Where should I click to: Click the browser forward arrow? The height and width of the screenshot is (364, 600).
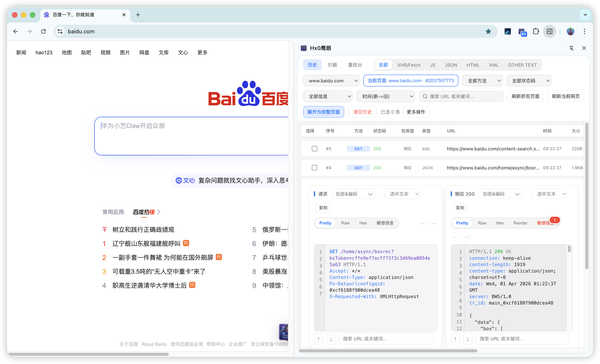[x=29, y=31]
